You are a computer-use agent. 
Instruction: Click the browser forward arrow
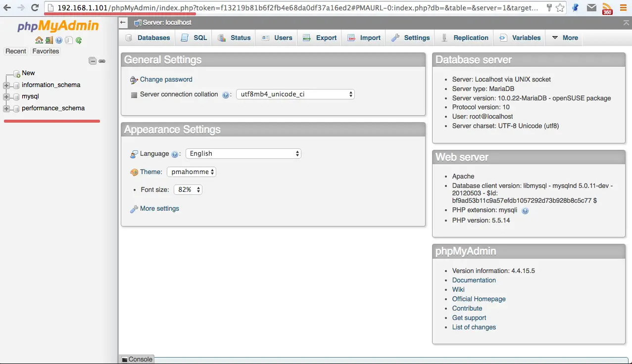[x=21, y=8]
